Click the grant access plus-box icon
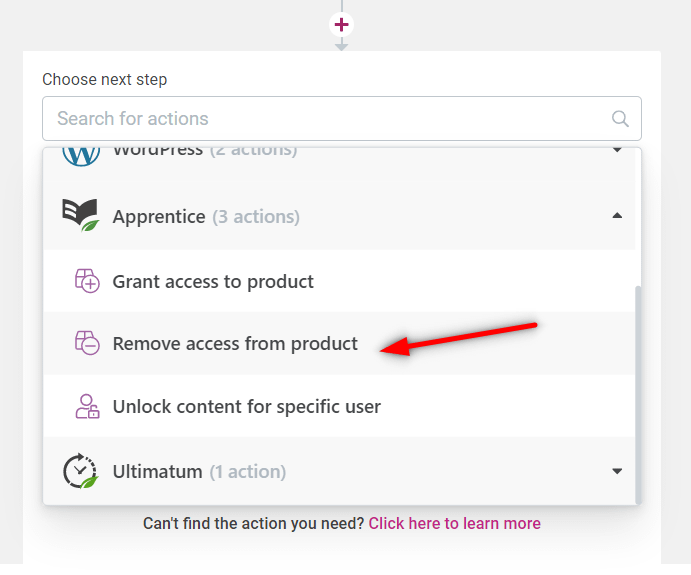This screenshot has width=691, height=575. pyautogui.click(x=87, y=281)
